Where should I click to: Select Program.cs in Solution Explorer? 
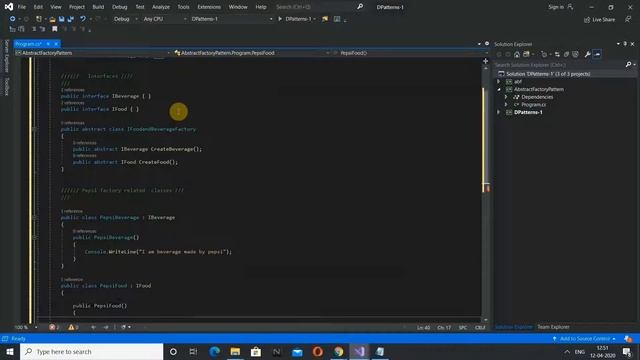click(x=533, y=104)
